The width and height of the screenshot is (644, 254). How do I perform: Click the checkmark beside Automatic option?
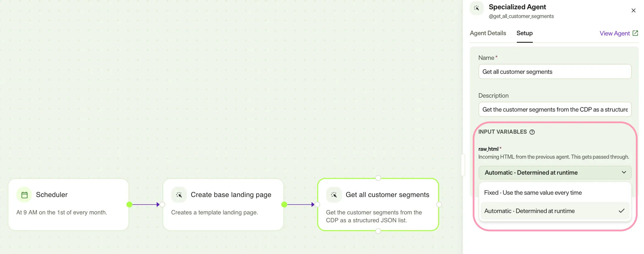621,211
